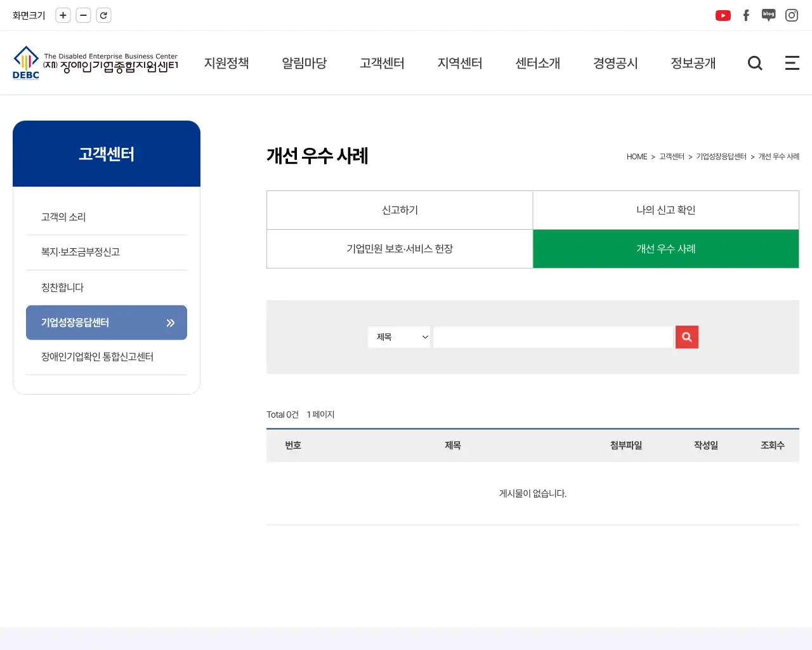Switch to 나의 신고 확인 tab
Viewport: 812px width, 650px height.
666,210
